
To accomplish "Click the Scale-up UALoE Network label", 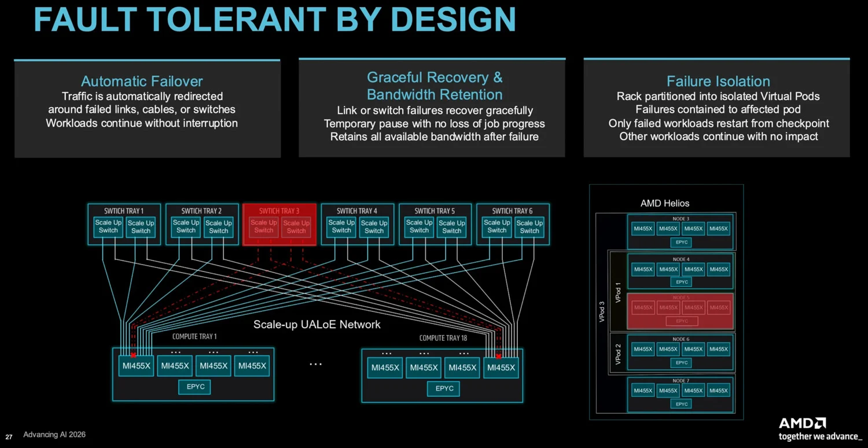I will click(x=317, y=325).
